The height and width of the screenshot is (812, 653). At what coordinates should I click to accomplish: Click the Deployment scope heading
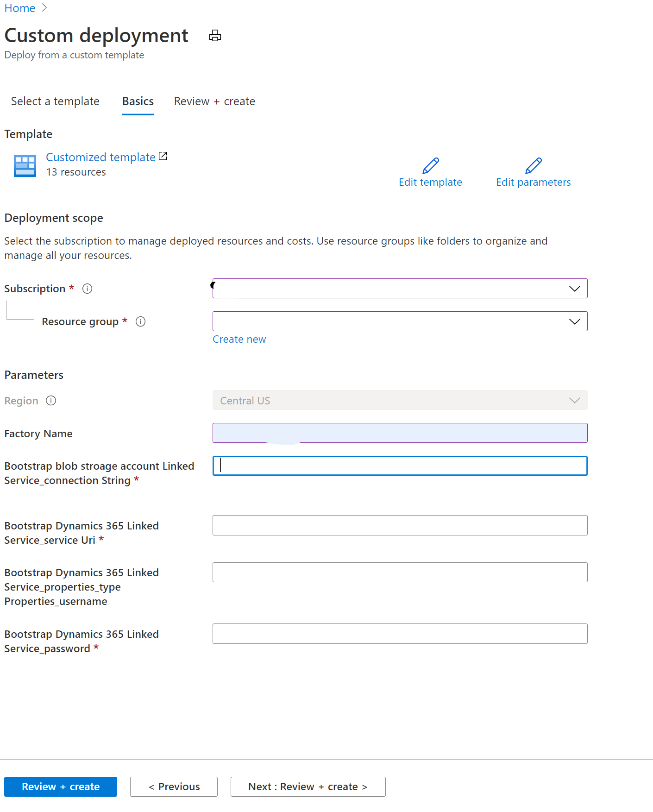point(54,218)
